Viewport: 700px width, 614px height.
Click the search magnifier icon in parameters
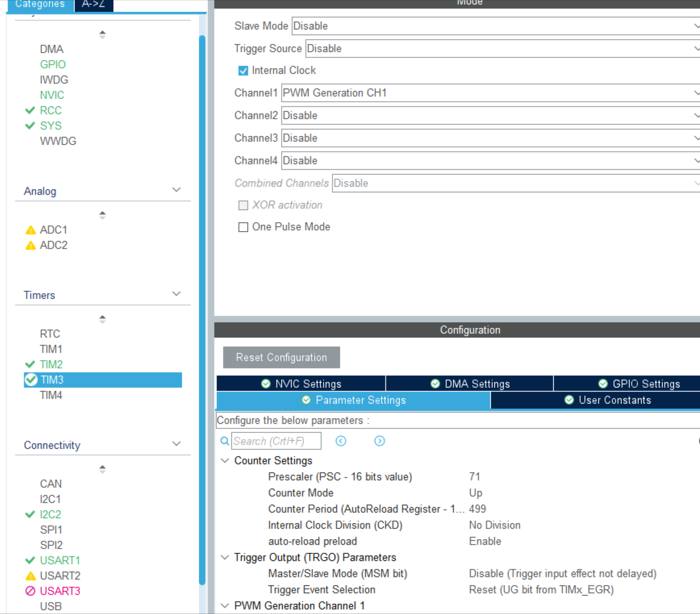point(225,441)
